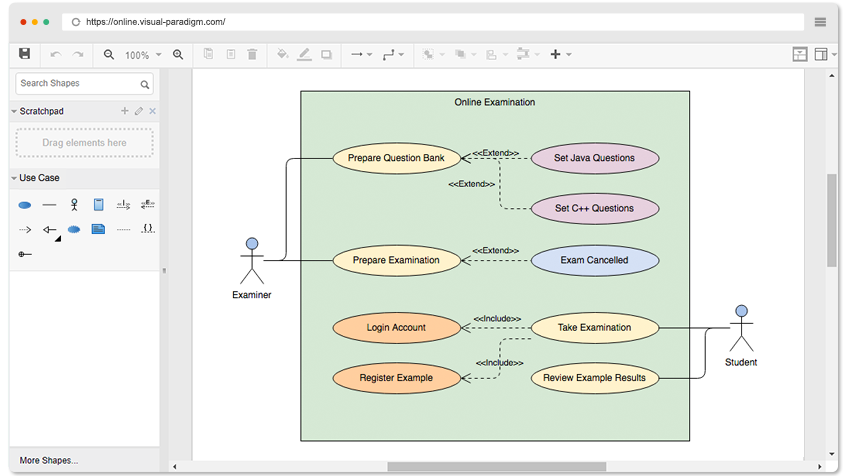Open the To Front arrangement dropdown

coord(433,55)
